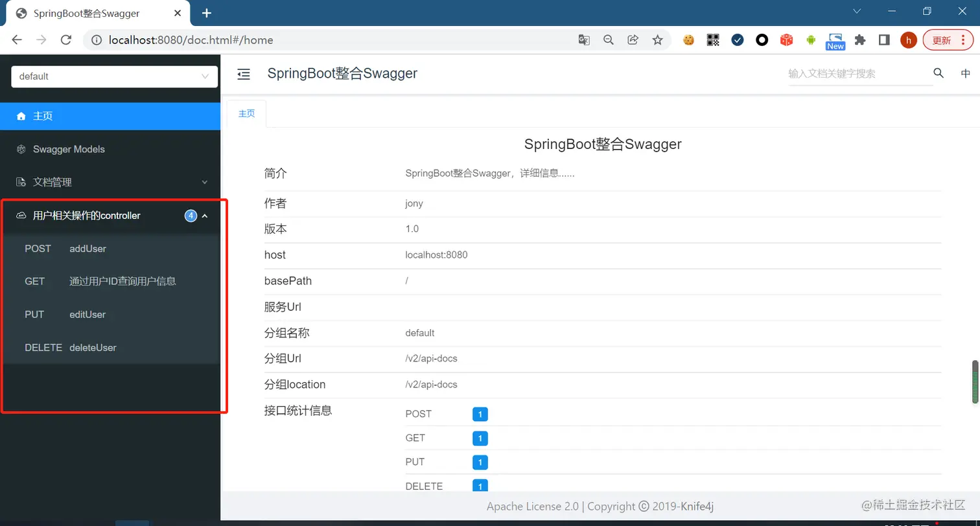Open the black circle extension icon
Image resolution: width=980 pixels, height=526 pixels.
coord(762,40)
